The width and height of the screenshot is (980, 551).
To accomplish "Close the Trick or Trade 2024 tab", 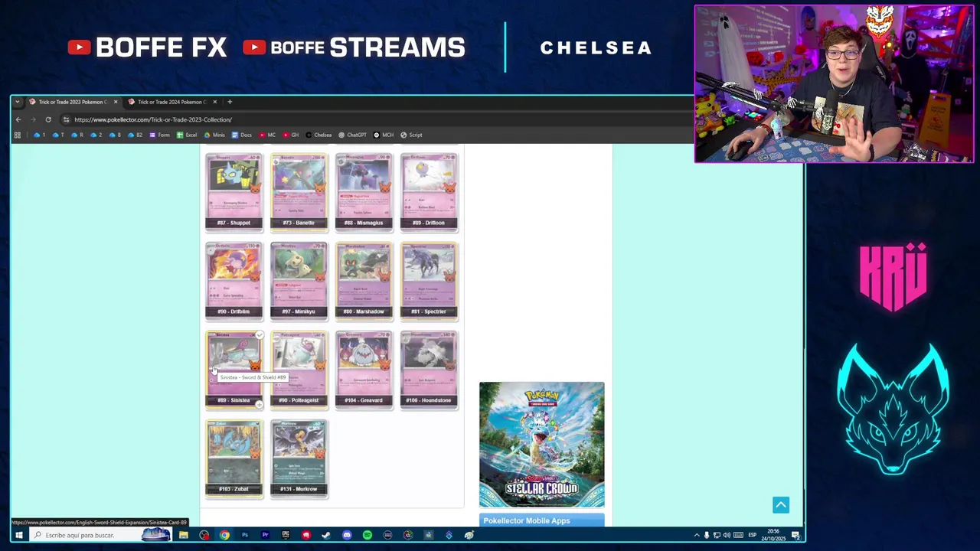I will pyautogui.click(x=214, y=102).
